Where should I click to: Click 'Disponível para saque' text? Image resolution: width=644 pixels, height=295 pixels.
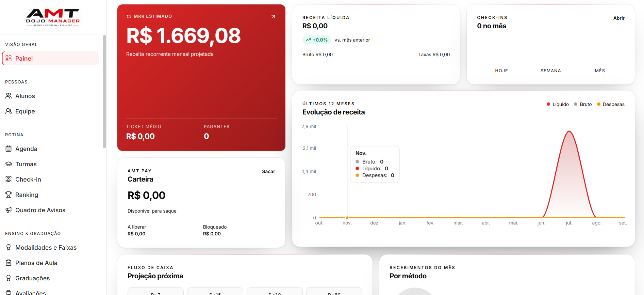pyautogui.click(x=152, y=211)
